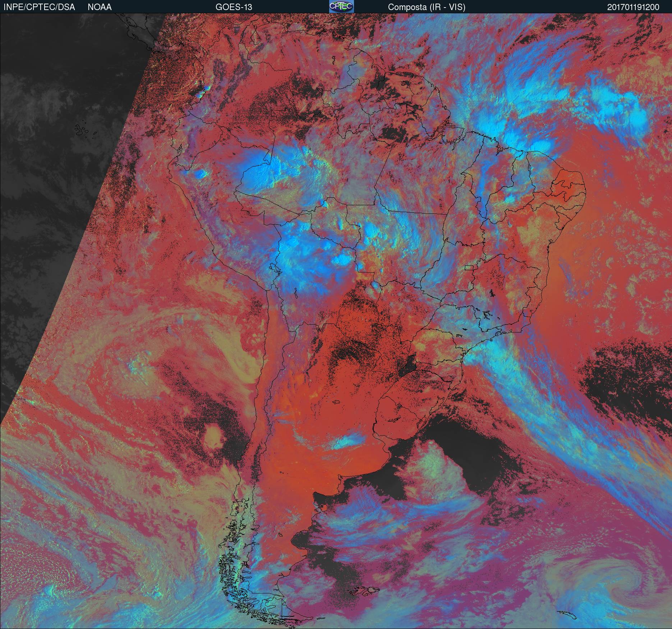Image resolution: width=672 pixels, height=629 pixels.
Task: Click the Composta (IR - VIS) title
Action: click(427, 7)
